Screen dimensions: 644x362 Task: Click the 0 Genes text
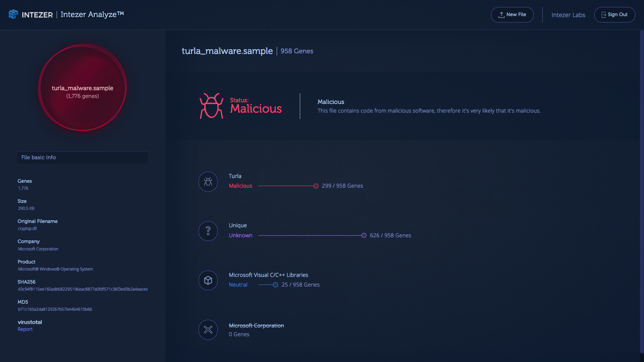pos(239,334)
